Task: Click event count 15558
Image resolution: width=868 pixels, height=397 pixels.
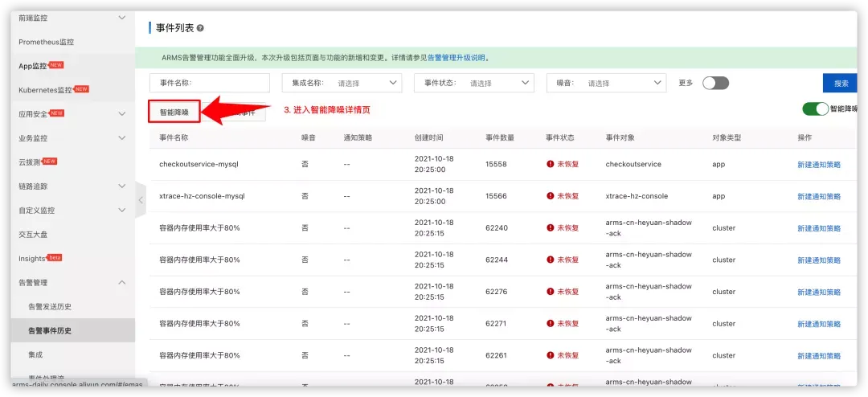Action: [x=496, y=164]
